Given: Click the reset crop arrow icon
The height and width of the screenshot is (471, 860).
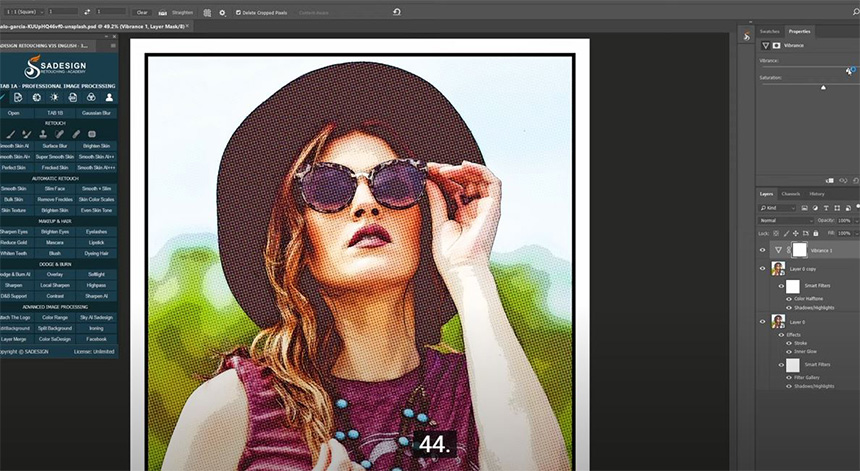Looking at the screenshot, I should point(397,12).
